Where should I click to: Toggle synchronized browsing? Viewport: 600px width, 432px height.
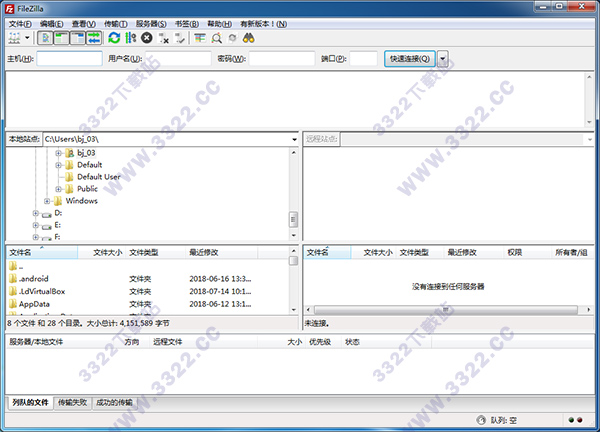point(233,38)
